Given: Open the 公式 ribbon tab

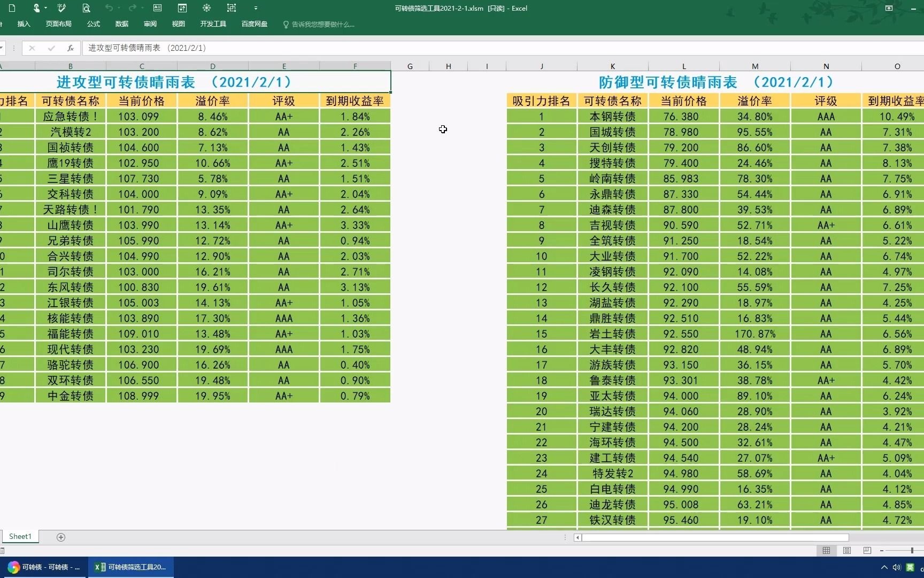Looking at the screenshot, I should point(94,24).
